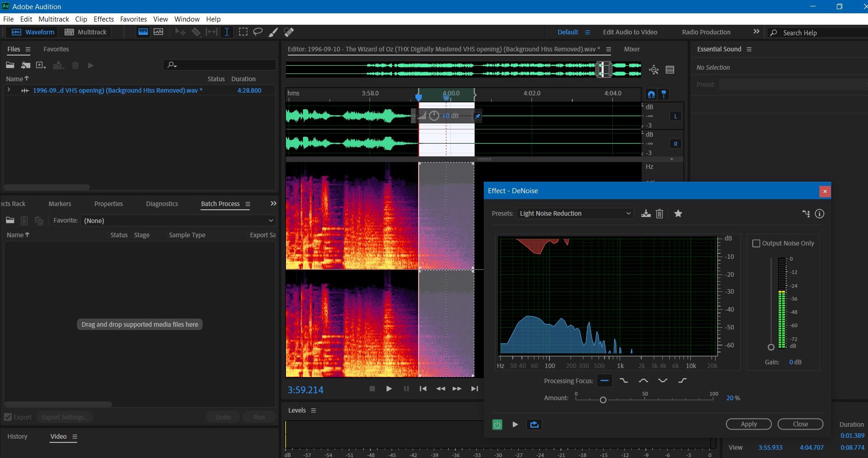Select the Spot Healing Brush tool
This screenshot has width=868, height=458.
coord(289,32)
